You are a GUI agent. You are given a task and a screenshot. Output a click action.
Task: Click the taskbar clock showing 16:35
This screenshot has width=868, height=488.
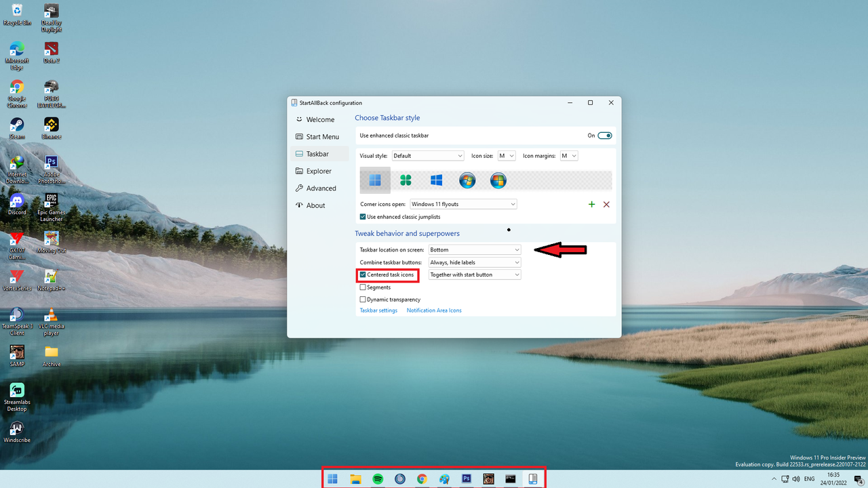coord(833,479)
